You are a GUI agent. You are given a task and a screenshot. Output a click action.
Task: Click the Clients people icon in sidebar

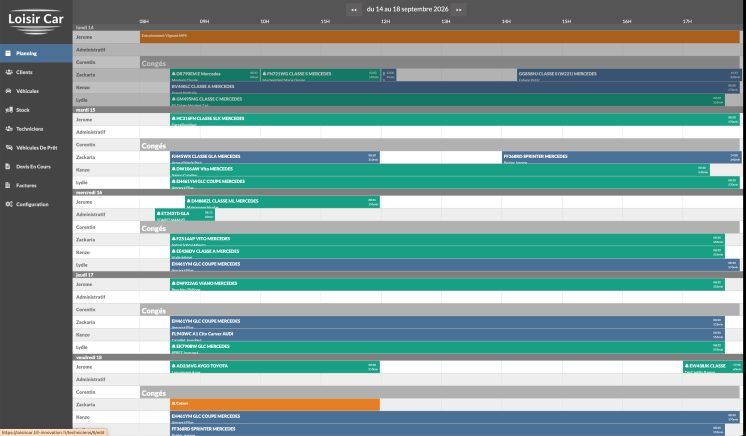point(9,72)
